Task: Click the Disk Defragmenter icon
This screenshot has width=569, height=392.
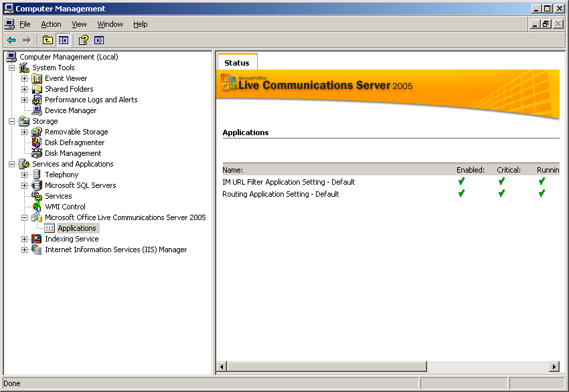Action: pos(37,142)
